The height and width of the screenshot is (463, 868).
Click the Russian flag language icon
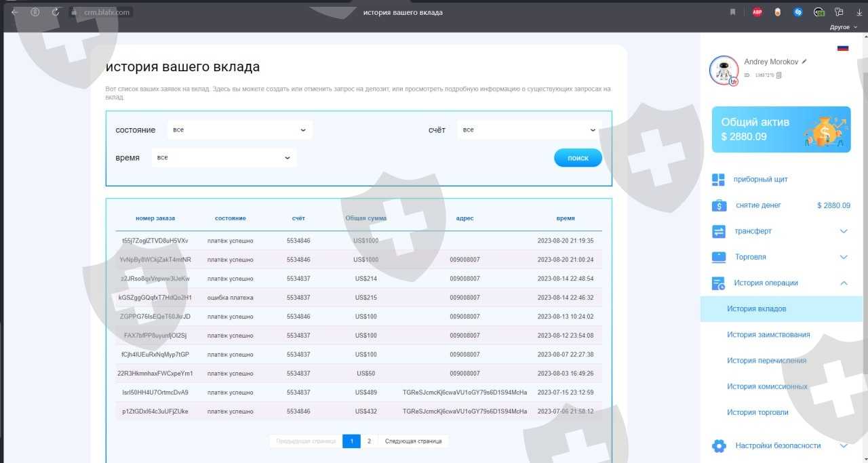click(843, 48)
